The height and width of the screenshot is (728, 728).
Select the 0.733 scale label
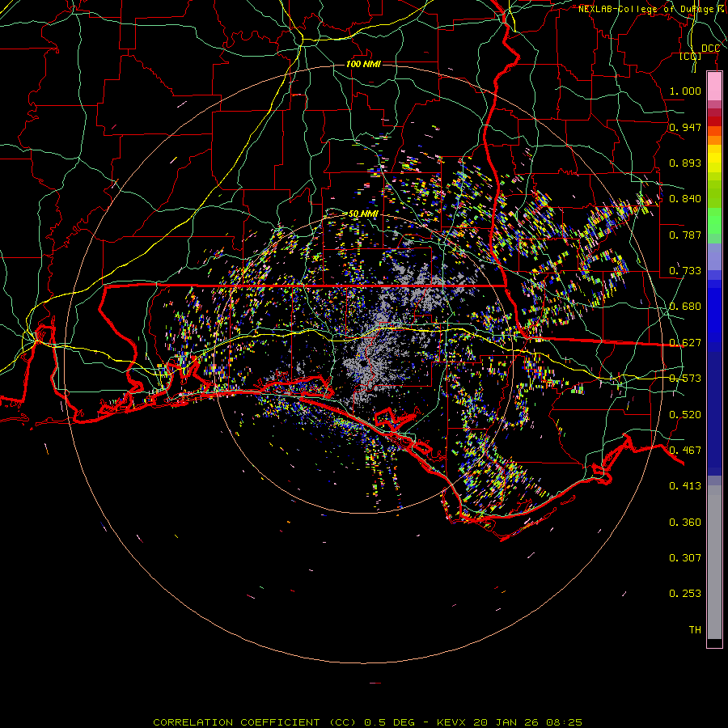coord(685,271)
